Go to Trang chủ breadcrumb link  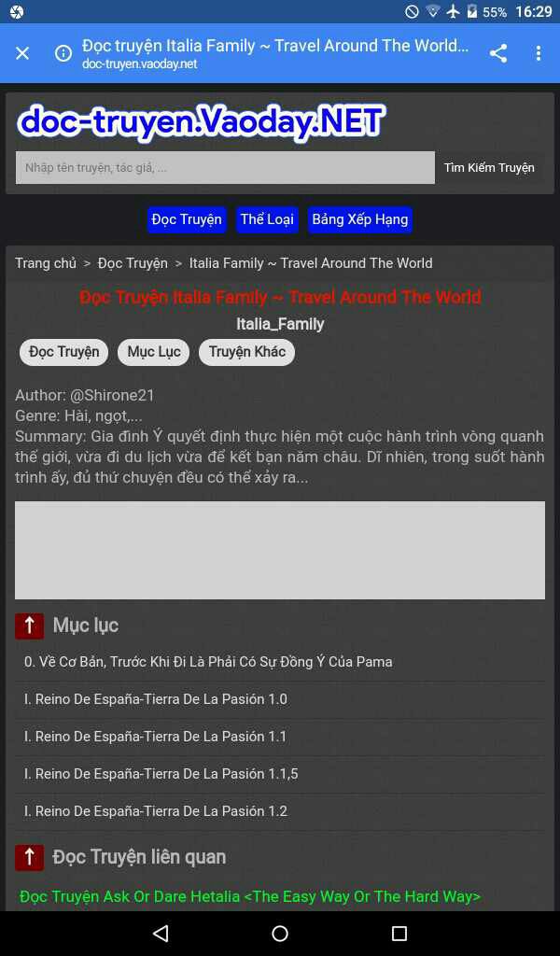[46, 263]
